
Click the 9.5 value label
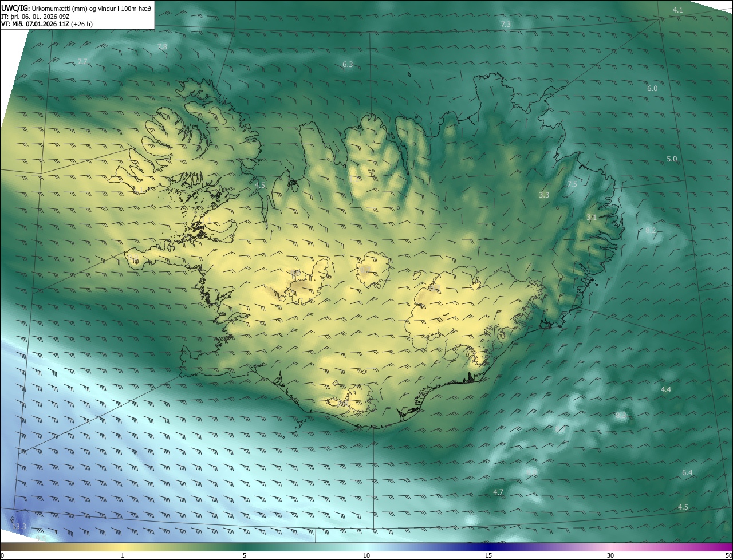point(40,538)
